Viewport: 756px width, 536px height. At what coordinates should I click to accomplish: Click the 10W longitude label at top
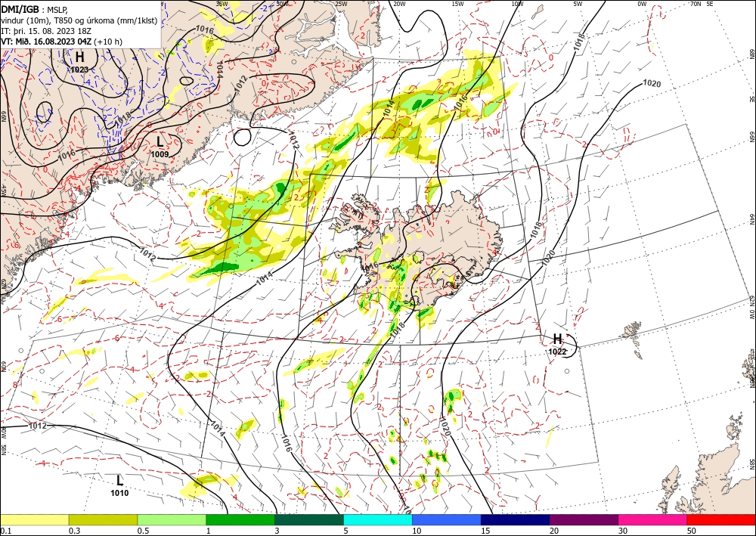pos(517,4)
